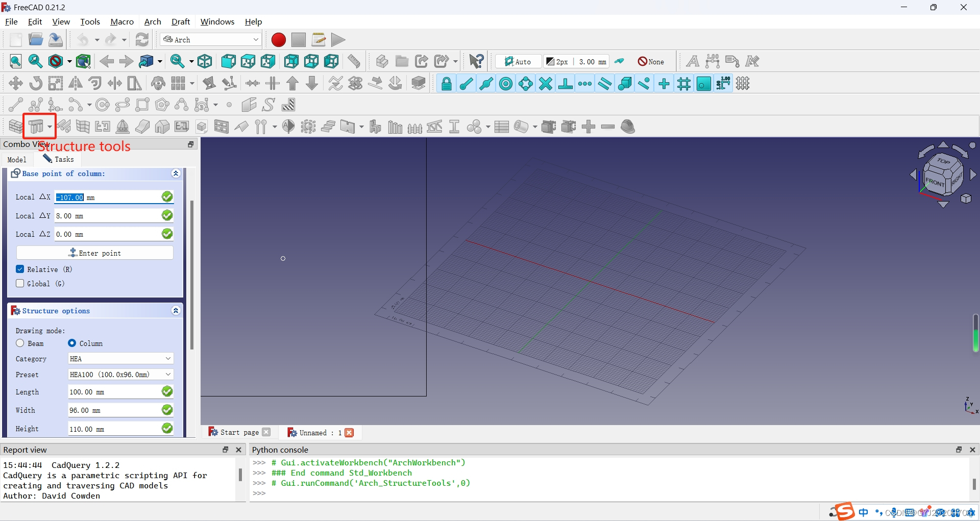The image size is (980, 521).
Task: Switch to isometric view
Action: click(205, 61)
